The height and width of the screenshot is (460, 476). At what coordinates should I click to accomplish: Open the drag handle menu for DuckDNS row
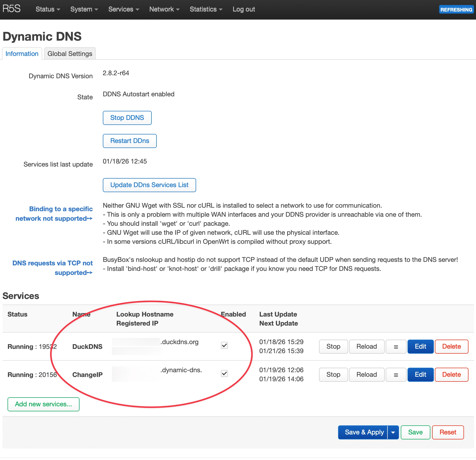396,347
